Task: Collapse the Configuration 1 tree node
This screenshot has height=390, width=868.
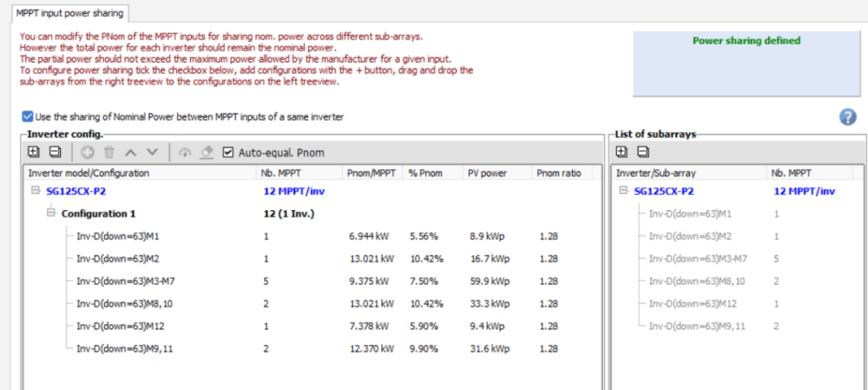Action: 51,214
